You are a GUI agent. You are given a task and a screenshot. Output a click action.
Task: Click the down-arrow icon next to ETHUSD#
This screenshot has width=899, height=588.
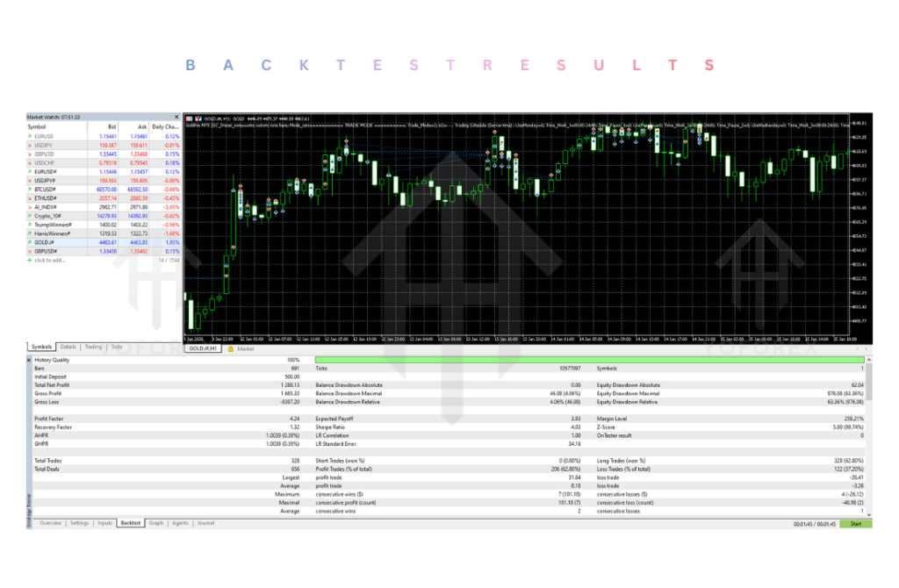coord(30,197)
